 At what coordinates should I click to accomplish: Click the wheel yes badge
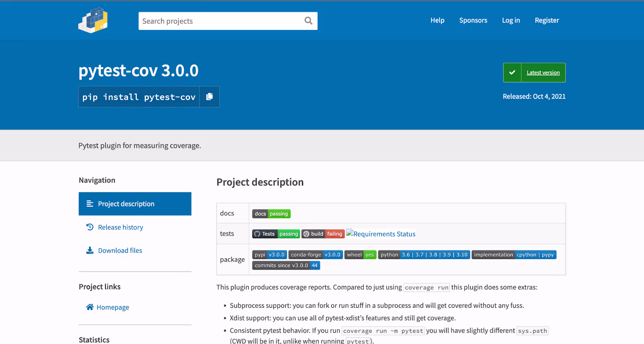(360, 255)
